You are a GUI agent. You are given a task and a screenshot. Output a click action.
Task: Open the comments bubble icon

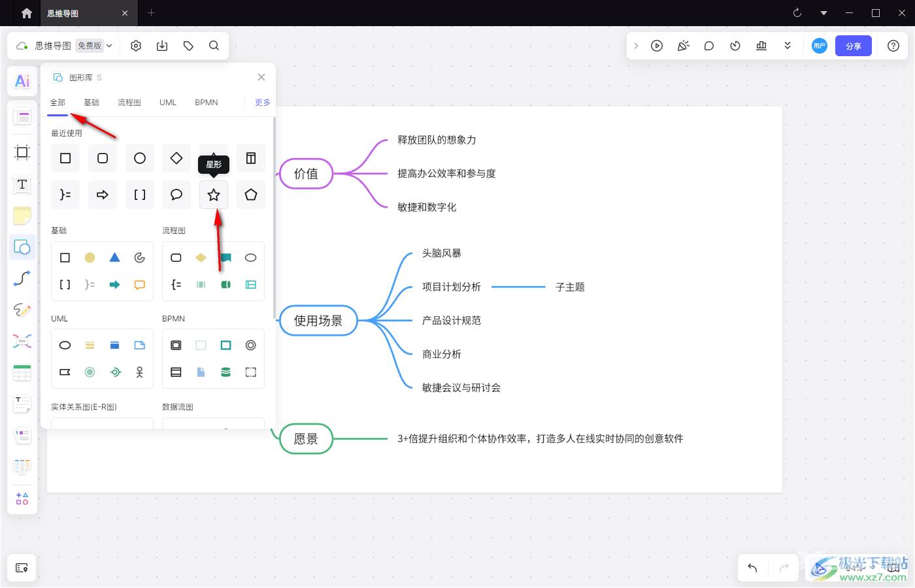pos(709,46)
